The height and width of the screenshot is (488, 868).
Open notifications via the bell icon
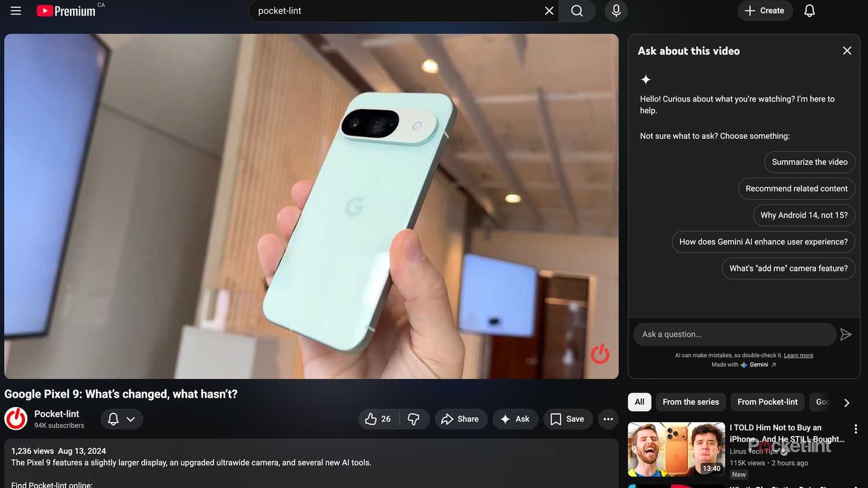click(x=809, y=10)
